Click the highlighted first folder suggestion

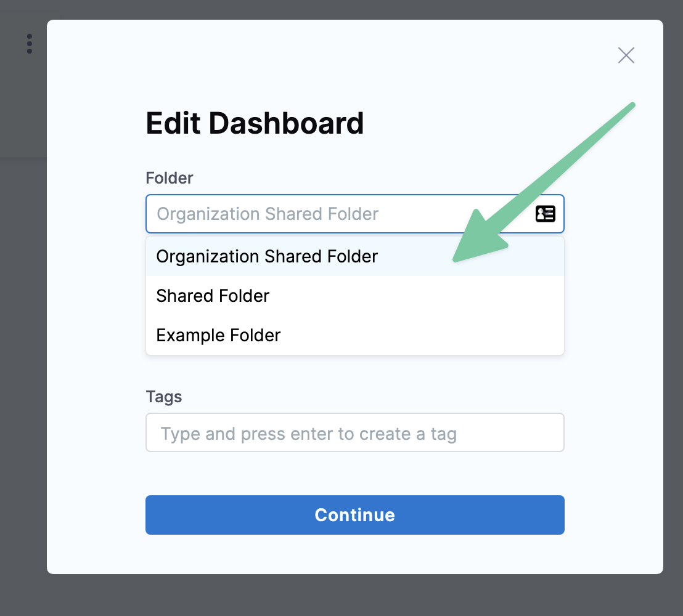pyautogui.click(x=267, y=256)
